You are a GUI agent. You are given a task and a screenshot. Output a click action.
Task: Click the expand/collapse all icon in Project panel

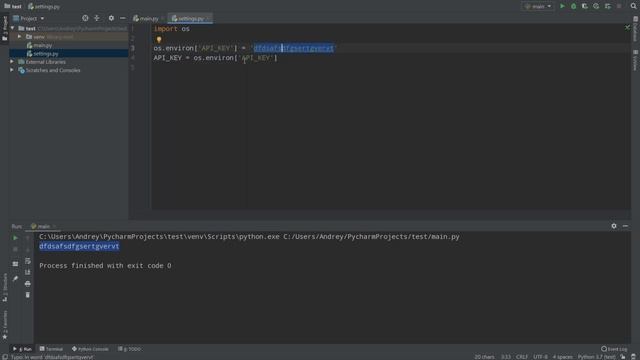coord(97,18)
